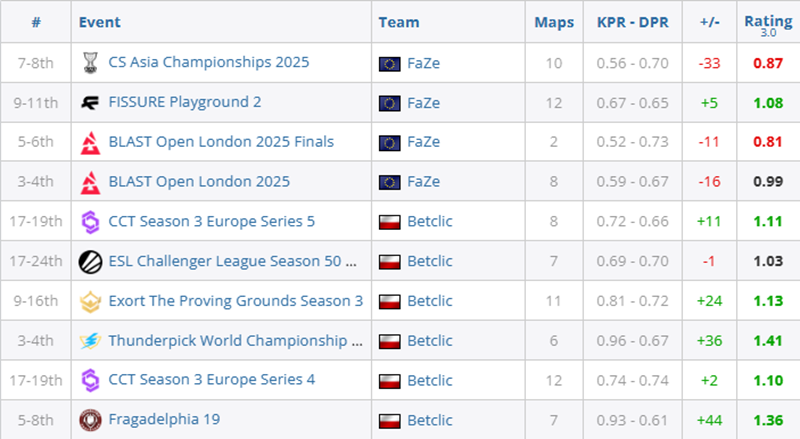Click the Thunderpick World Championship logo

pyautogui.click(x=90, y=341)
